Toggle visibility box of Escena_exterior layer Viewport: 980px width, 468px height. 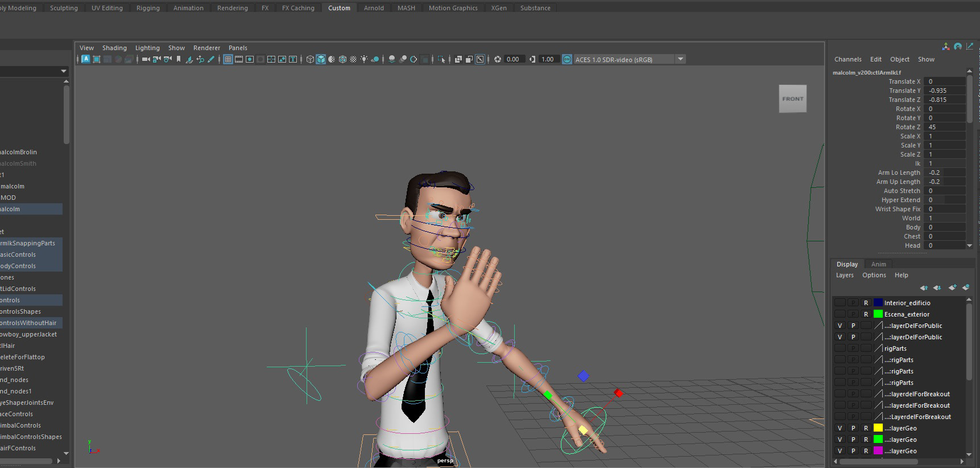(x=840, y=314)
